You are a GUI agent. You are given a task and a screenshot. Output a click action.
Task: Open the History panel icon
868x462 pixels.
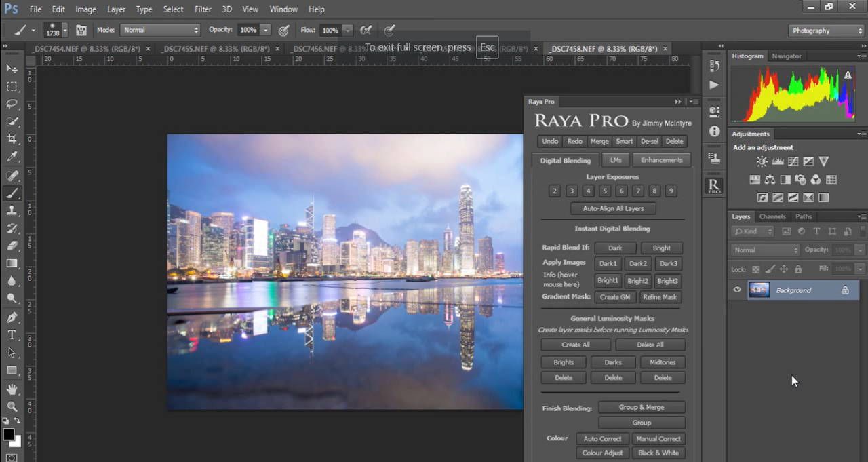pyautogui.click(x=714, y=66)
